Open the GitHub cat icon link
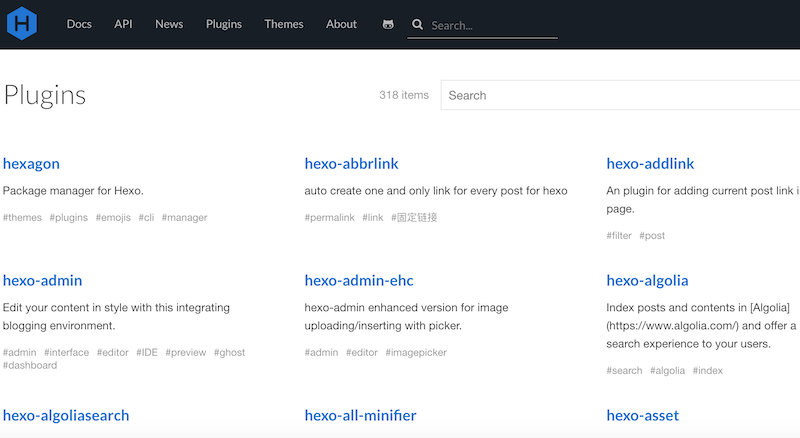Viewport: 800px width, 438px height. pyautogui.click(x=388, y=24)
